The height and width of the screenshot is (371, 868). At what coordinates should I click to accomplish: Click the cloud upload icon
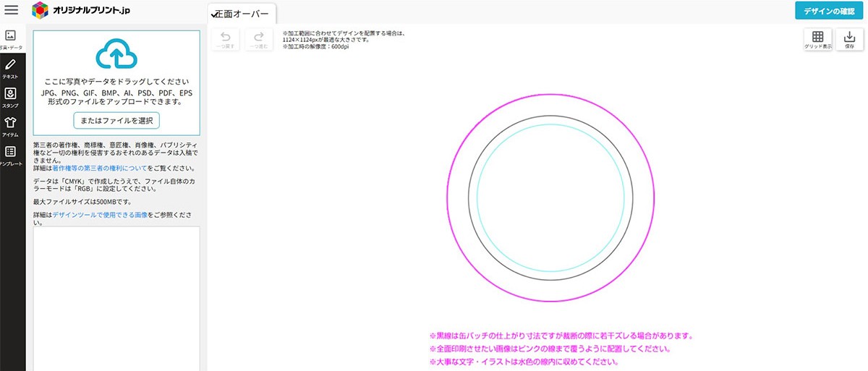click(x=116, y=54)
